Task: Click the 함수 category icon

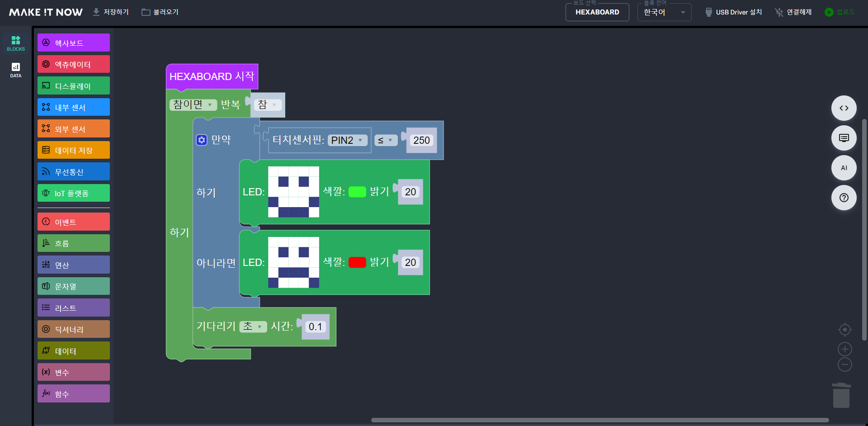Action: coord(46,393)
